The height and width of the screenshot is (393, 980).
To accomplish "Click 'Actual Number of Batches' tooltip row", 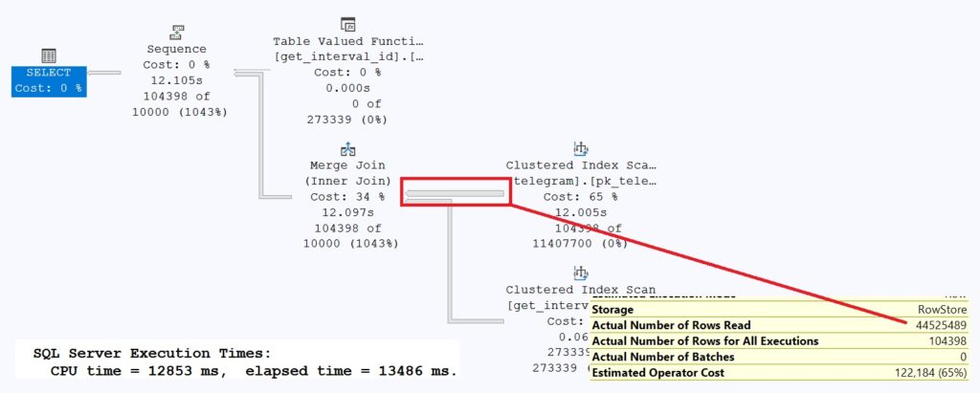I will pyautogui.click(x=779, y=357).
